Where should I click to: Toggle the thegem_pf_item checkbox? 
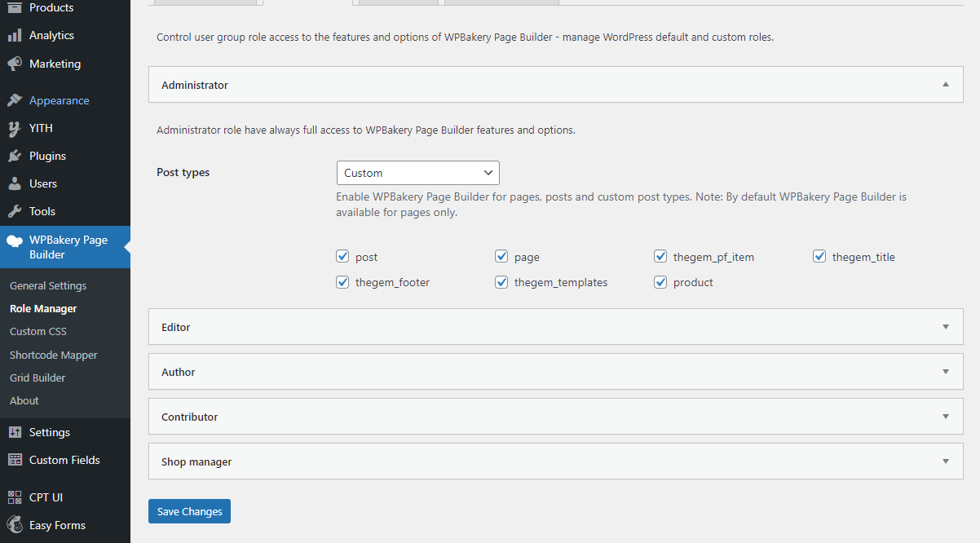[x=660, y=257]
